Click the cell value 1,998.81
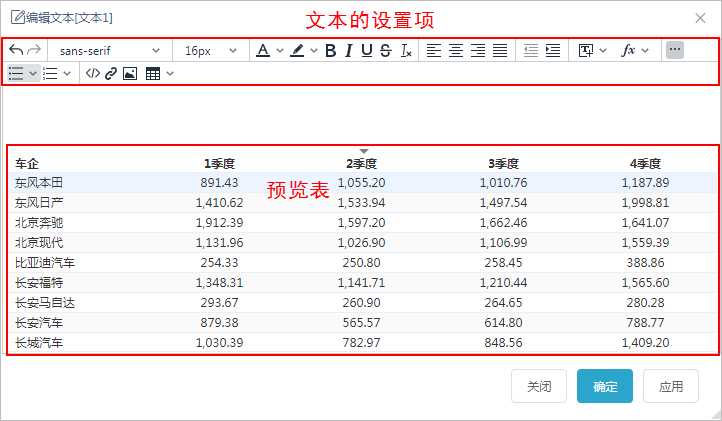This screenshot has height=421, width=722. tap(645, 203)
